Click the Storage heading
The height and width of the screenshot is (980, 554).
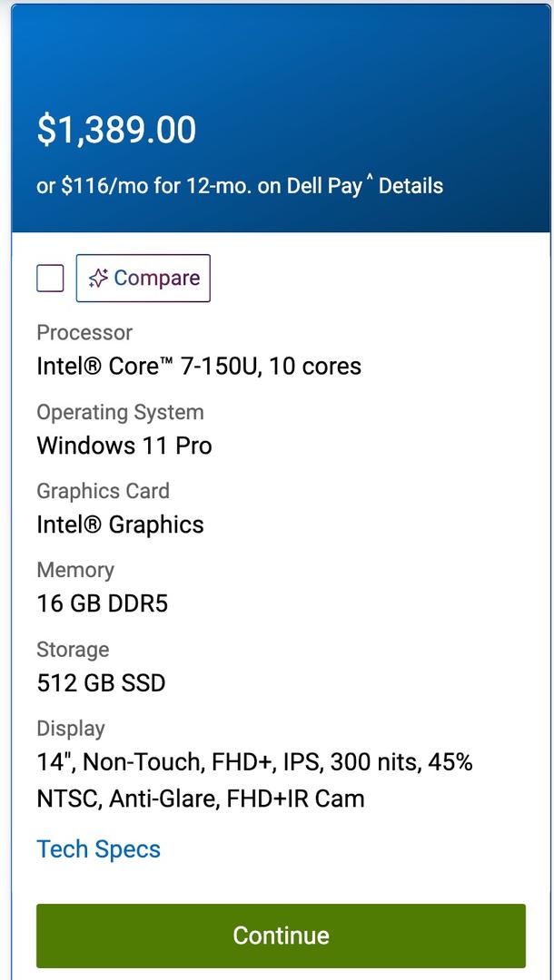click(73, 650)
